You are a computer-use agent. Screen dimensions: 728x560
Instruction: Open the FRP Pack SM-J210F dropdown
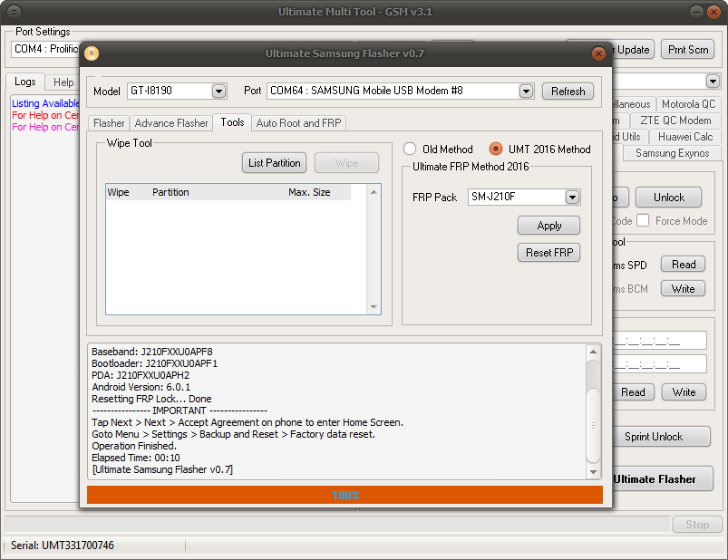(572, 198)
